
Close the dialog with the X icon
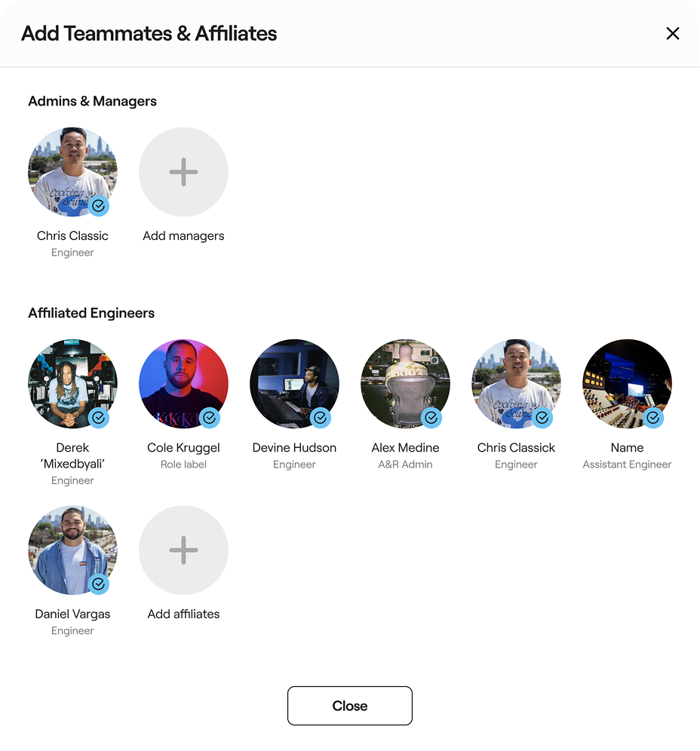(673, 33)
